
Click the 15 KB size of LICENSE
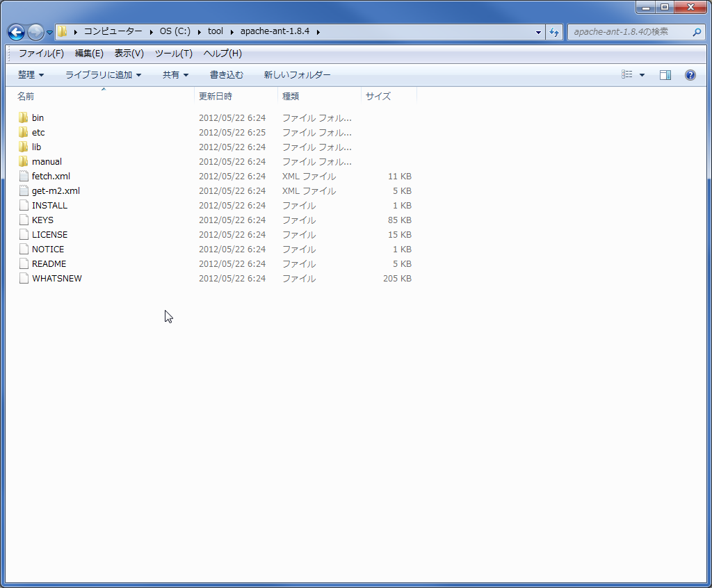(400, 234)
